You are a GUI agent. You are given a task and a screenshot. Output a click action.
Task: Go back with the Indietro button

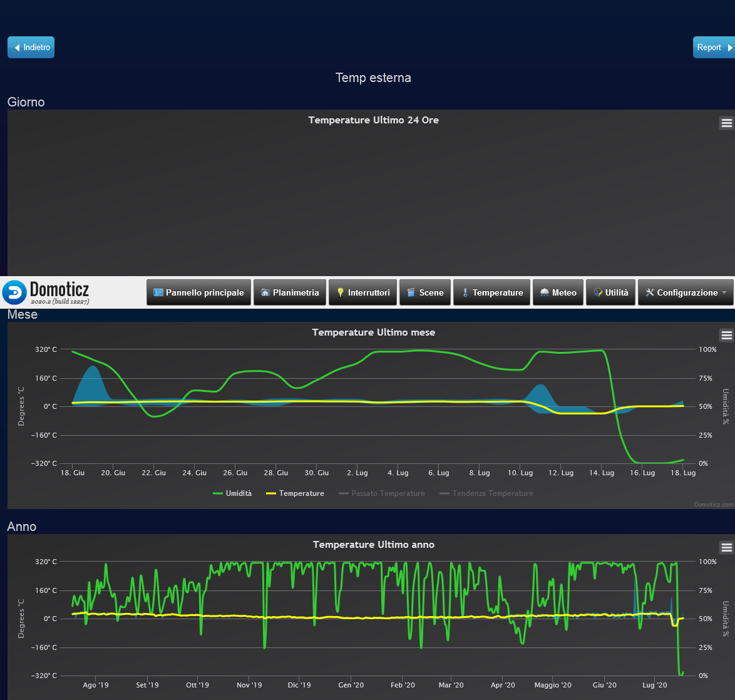(x=31, y=48)
